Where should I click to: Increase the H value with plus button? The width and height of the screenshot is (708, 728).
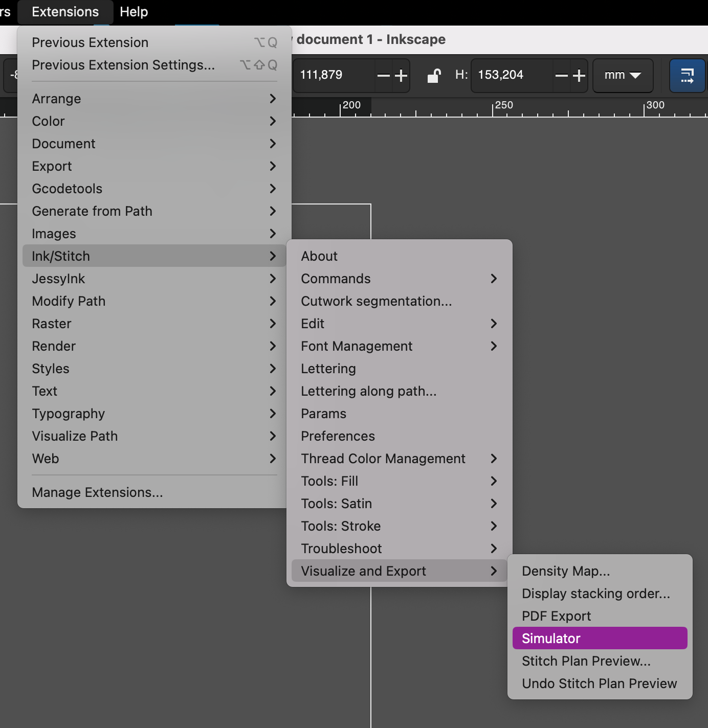(579, 76)
